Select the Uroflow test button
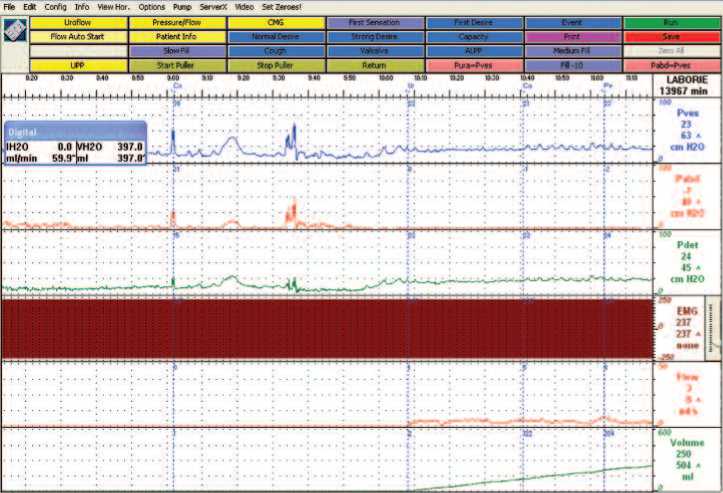 point(78,23)
